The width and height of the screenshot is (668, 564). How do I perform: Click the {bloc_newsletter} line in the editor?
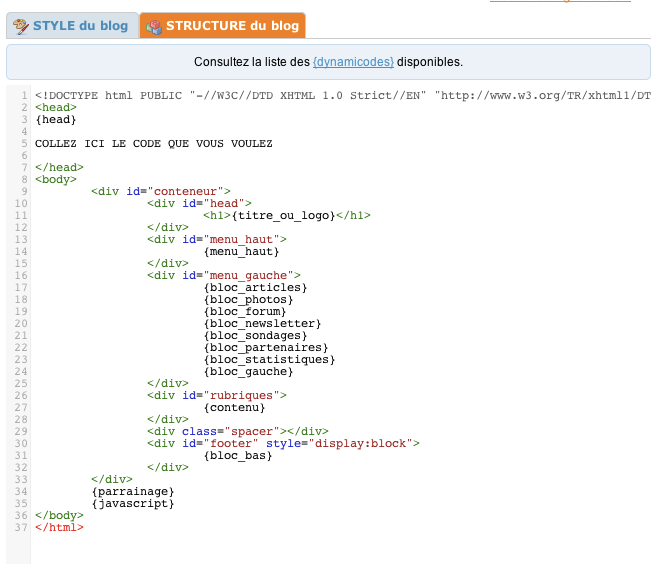(262, 324)
